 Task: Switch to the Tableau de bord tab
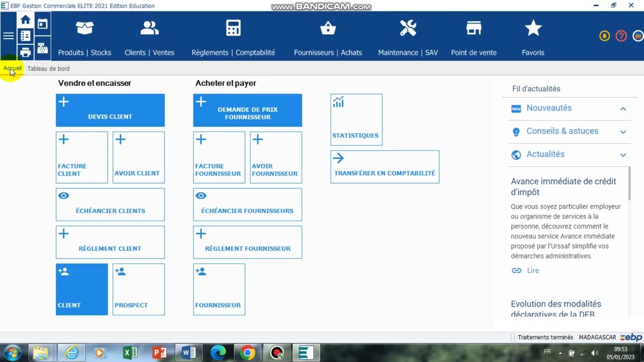click(x=48, y=68)
